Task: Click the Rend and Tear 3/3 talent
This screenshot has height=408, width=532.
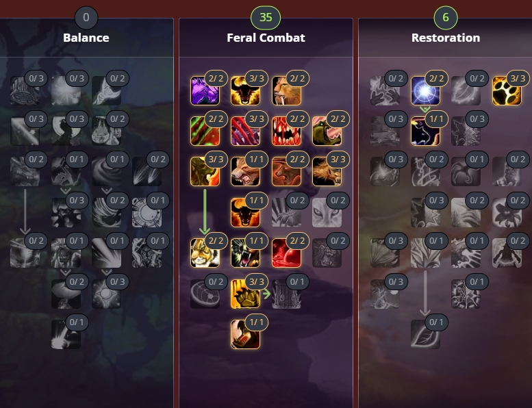Action: pyautogui.click(x=245, y=294)
